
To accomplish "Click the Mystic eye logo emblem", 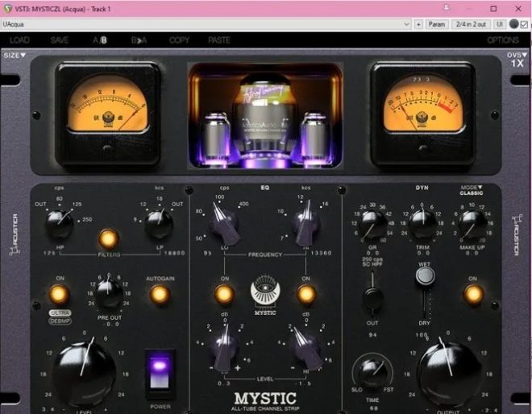I will click(265, 292).
